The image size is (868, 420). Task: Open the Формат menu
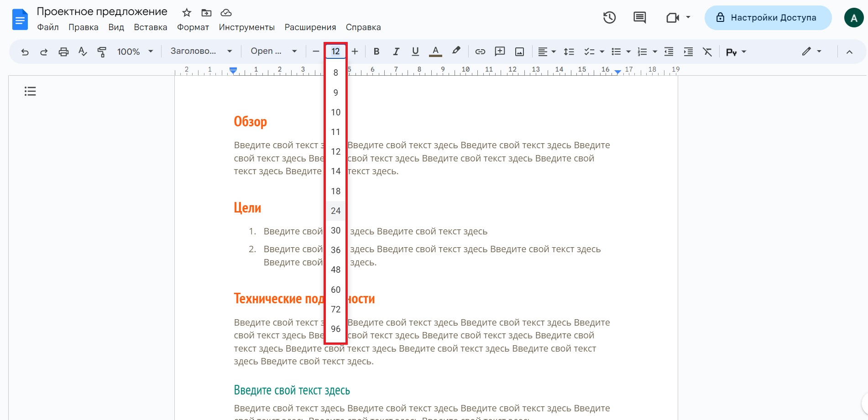pyautogui.click(x=193, y=27)
